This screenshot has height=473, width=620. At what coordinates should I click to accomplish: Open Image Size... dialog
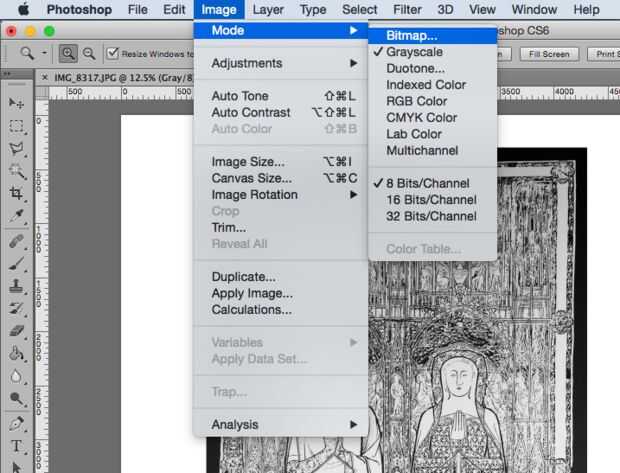coord(280,162)
